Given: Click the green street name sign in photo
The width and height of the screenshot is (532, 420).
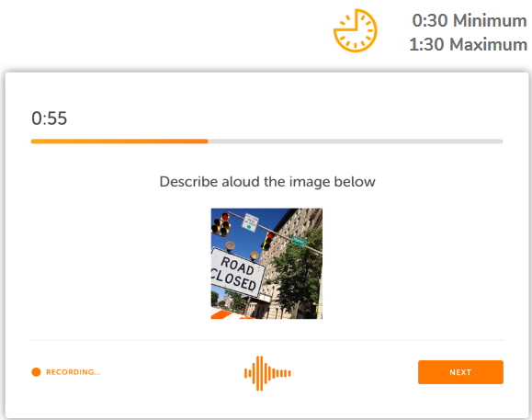Looking at the screenshot, I should click(299, 241).
